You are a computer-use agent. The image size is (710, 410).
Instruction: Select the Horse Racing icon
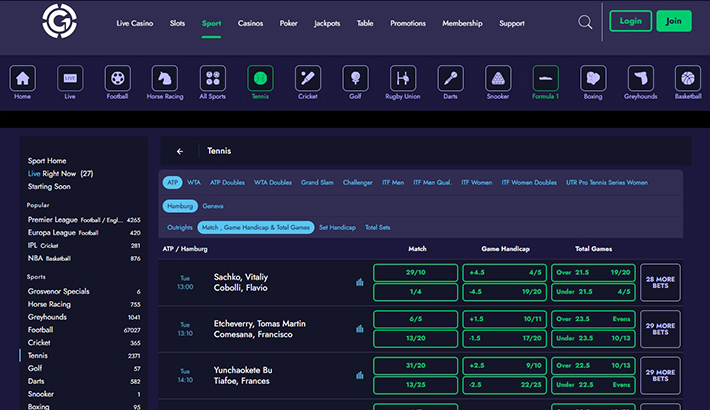pyautogui.click(x=165, y=78)
